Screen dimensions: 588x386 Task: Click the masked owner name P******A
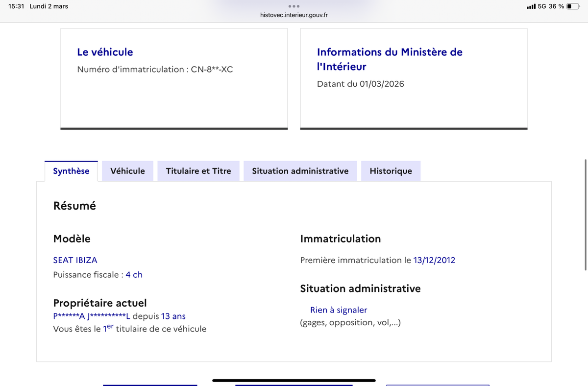69,316
